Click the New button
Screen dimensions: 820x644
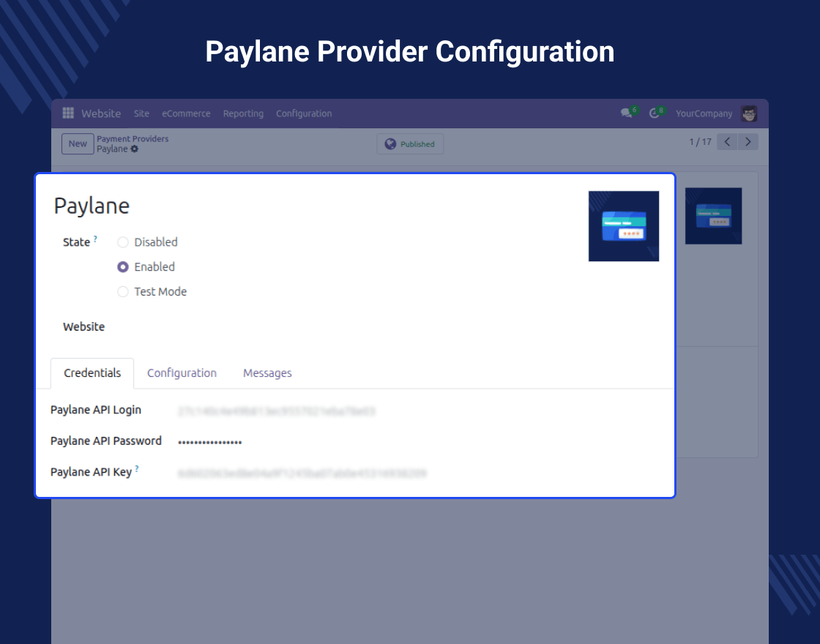coord(78,143)
